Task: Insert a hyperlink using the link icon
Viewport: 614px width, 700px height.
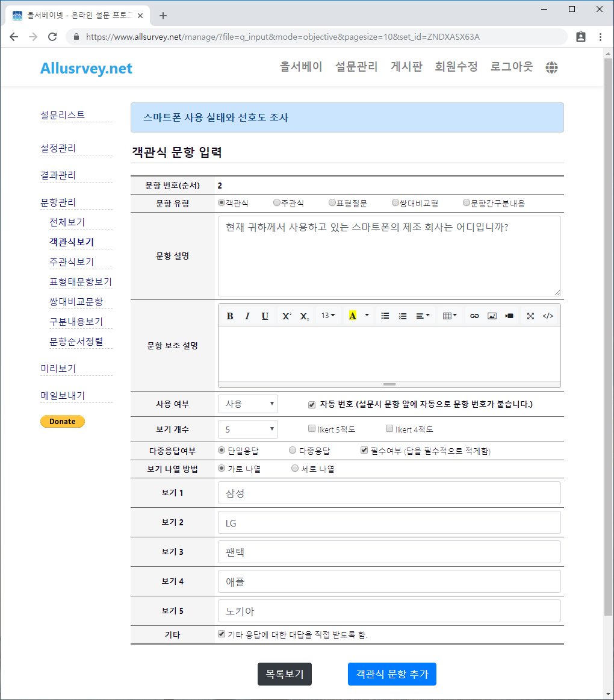Action: pyautogui.click(x=474, y=316)
